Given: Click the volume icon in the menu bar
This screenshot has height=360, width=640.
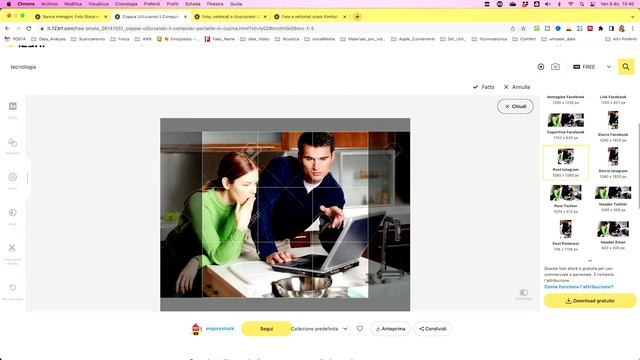Looking at the screenshot, I should click(x=548, y=4).
